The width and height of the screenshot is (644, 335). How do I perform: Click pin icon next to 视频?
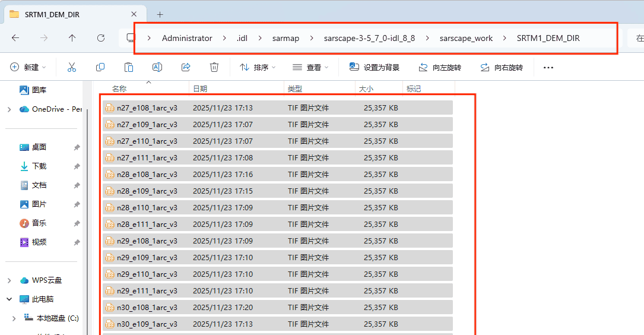[77, 242]
